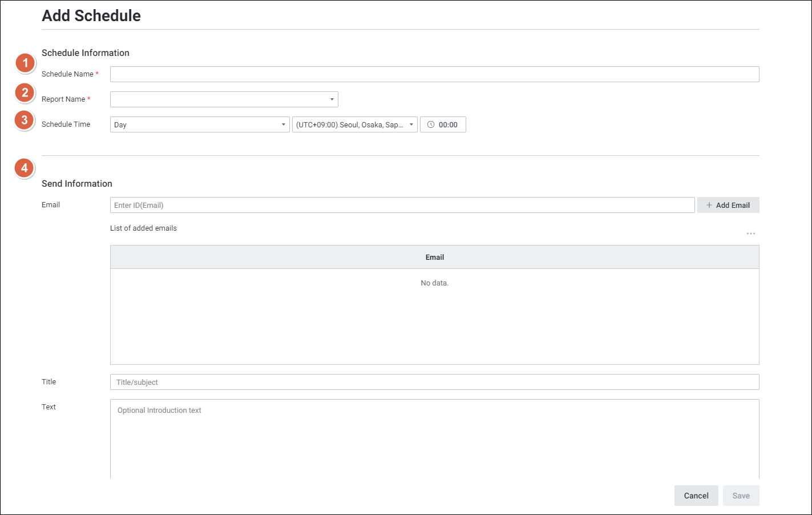This screenshot has width=812, height=515.
Task: Click the Report Name dropdown arrow
Action: coord(332,99)
